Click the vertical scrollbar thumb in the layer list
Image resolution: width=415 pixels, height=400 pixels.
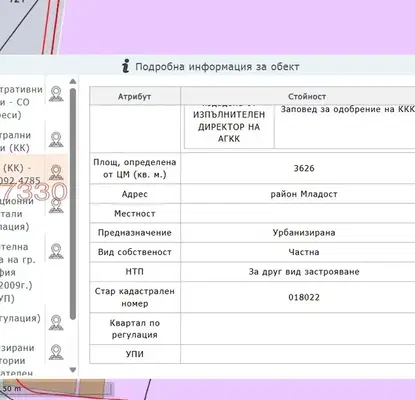[73, 204]
